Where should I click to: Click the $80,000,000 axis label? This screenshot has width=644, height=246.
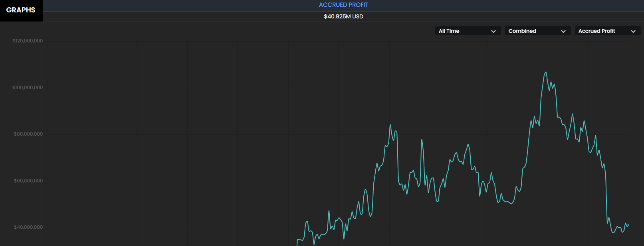click(28, 134)
